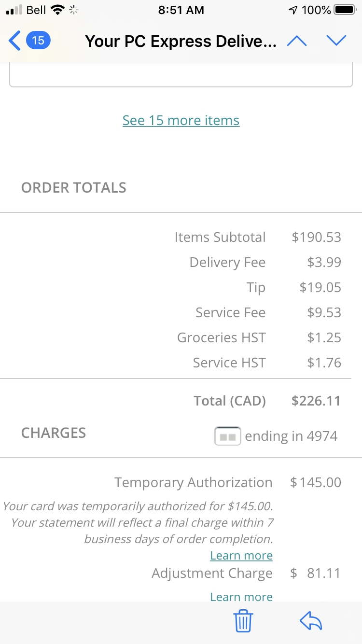Tap the credit card icon ending in 4974
This screenshot has height=644, width=362.
coord(227,435)
